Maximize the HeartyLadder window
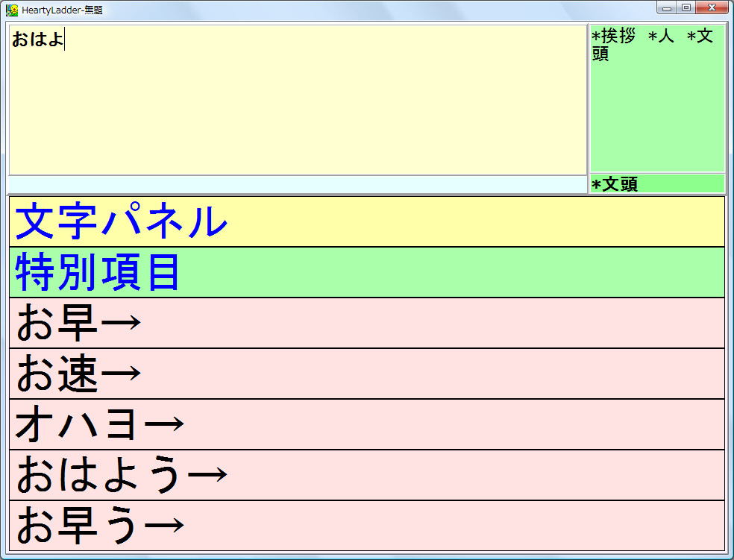Image resolution: width=734 pixels, height=560 pixels. coord(686,7)
